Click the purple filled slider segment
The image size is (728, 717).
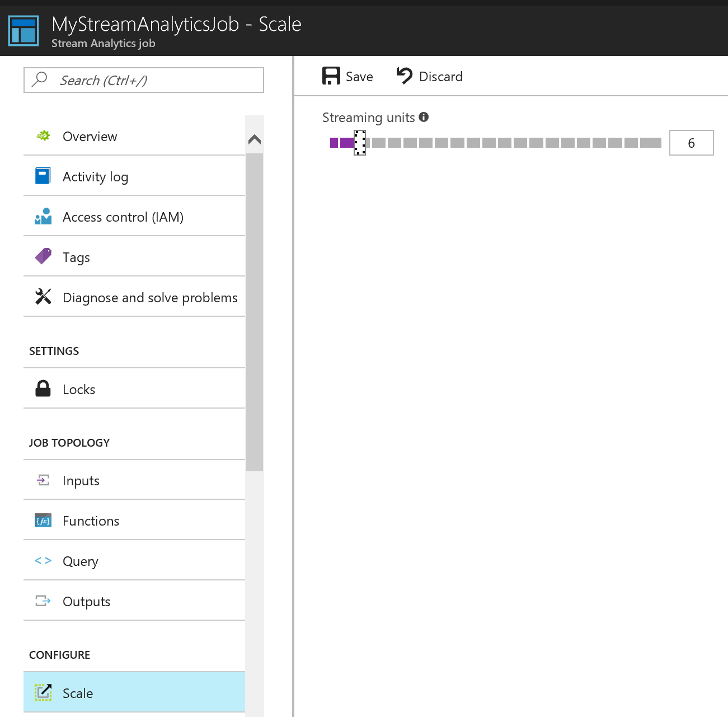point(342,143)
